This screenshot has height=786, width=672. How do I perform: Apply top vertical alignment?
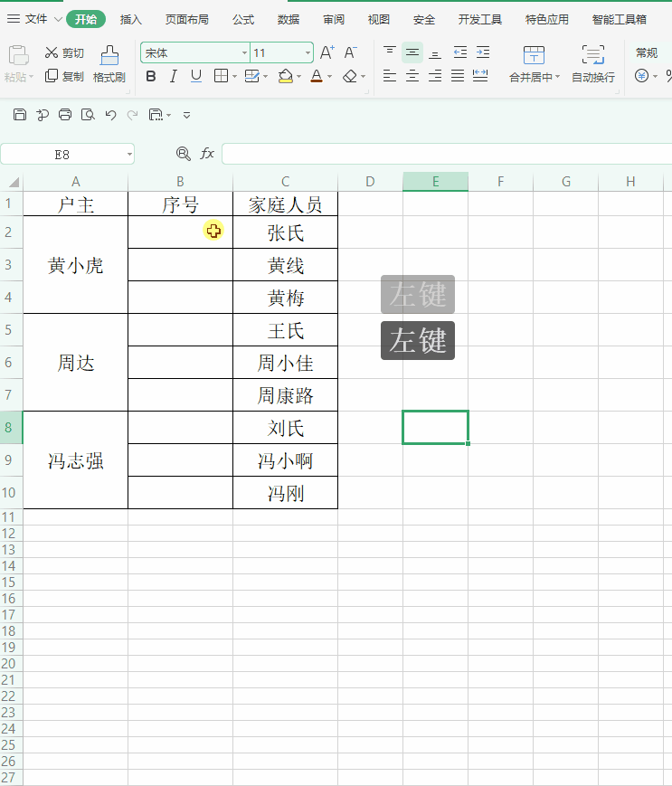point(390,52)
